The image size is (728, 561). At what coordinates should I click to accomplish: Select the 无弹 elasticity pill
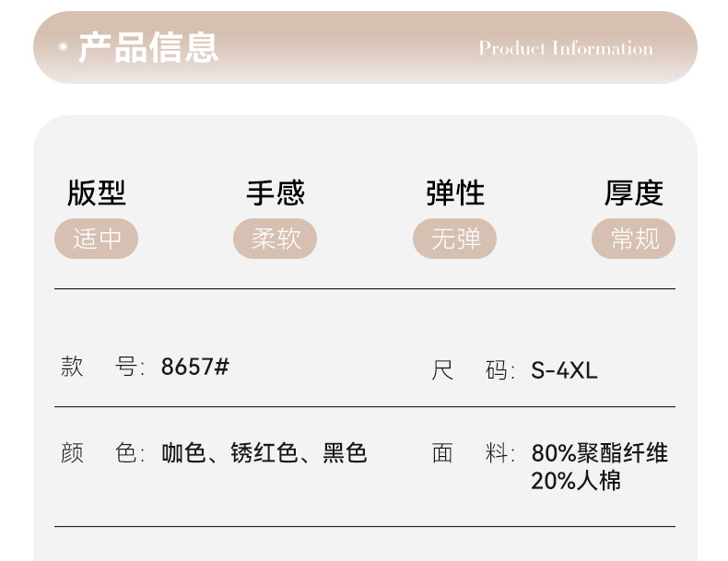coord(454,239)
